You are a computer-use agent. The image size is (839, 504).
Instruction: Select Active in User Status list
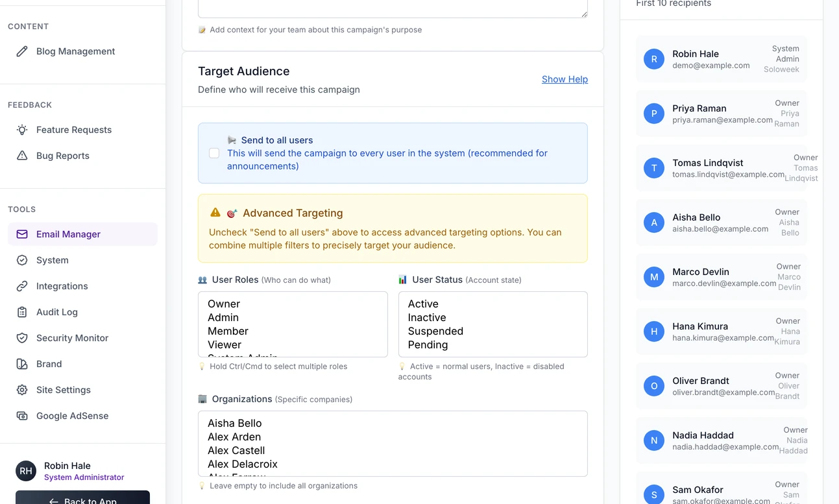(492, 304)
